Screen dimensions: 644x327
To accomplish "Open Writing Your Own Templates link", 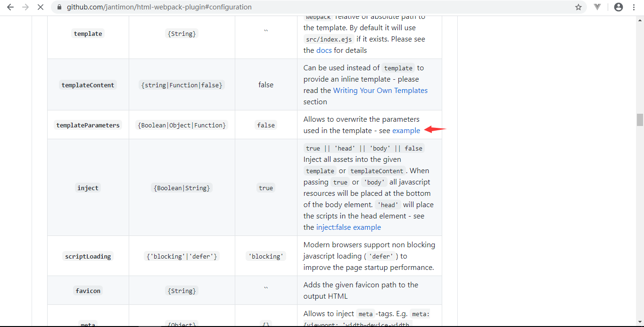I will [380, 90].
